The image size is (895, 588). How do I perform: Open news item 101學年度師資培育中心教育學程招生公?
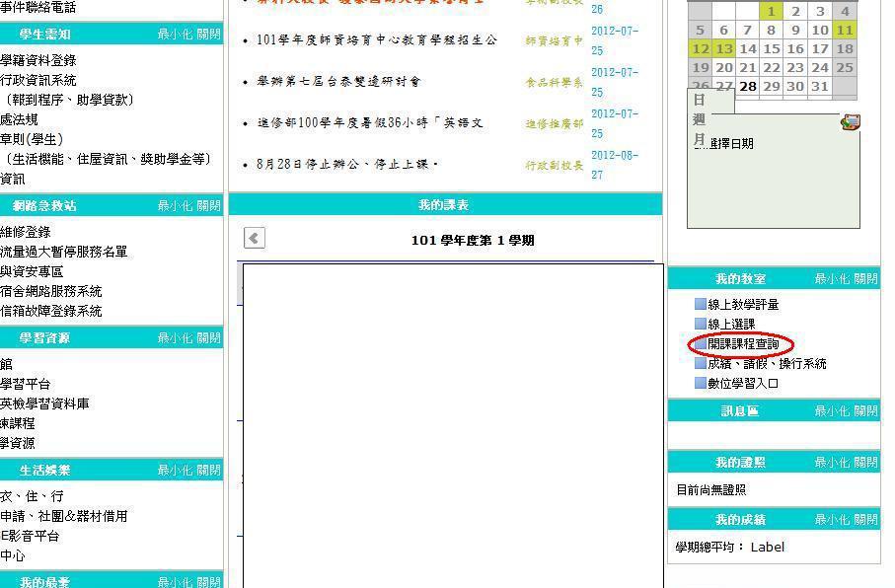377,40
